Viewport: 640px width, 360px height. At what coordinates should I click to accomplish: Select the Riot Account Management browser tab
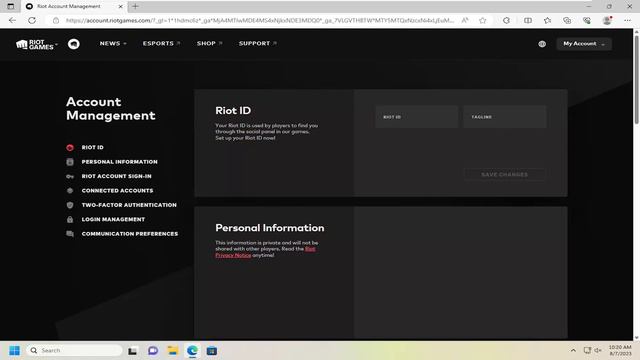tap(74, 7)
